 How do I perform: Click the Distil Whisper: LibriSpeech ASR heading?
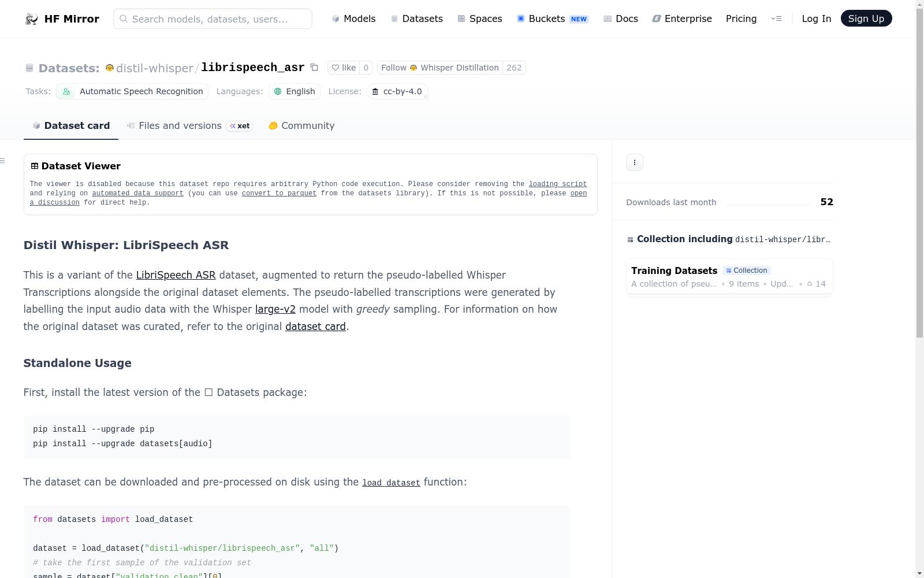[x=126, y=245]
